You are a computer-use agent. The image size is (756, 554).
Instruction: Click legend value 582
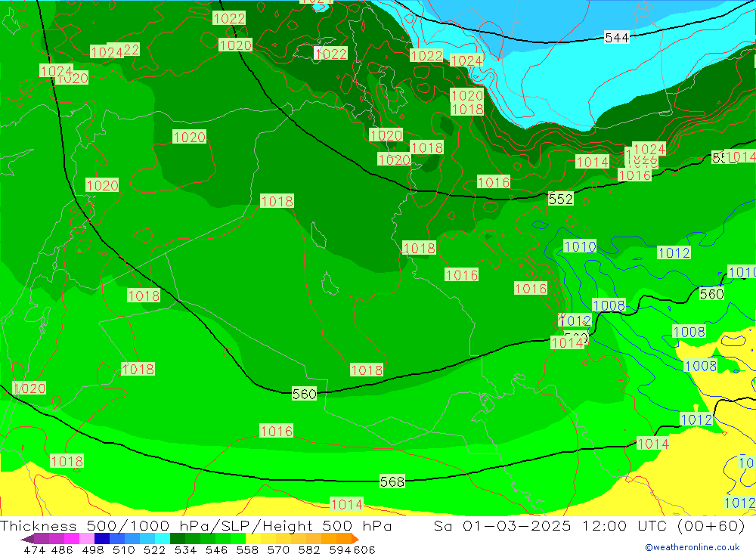[x=309, y=549]
